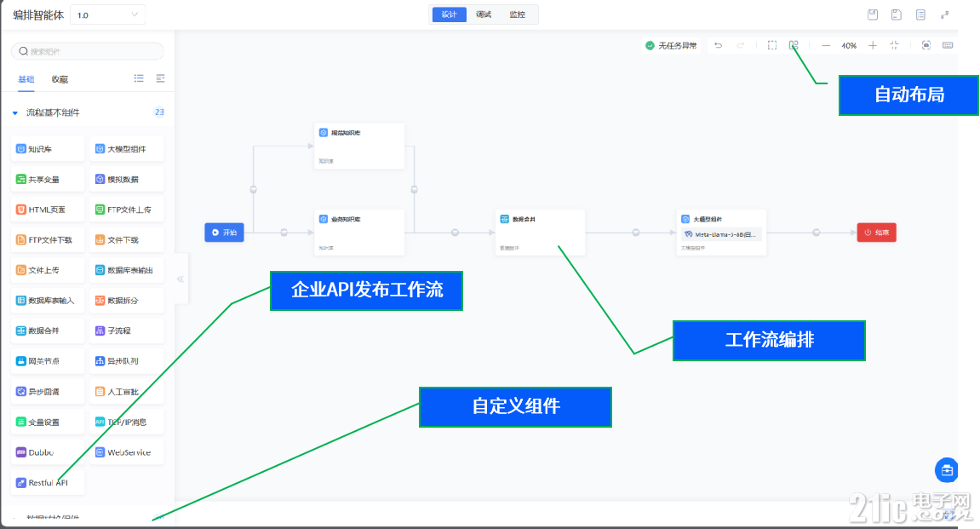Click the search components input field
The height and width of the screenshot is (529, 980).
click(88, 51)
